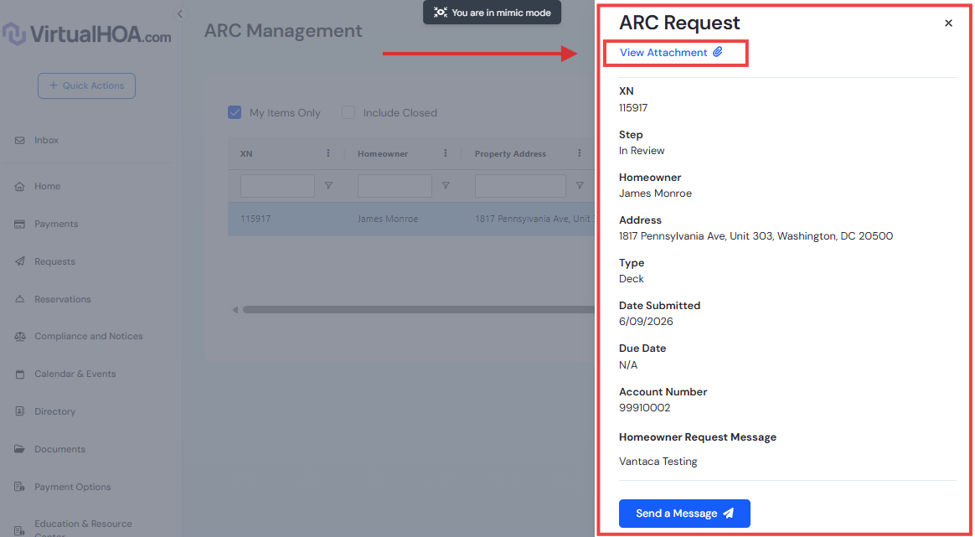Viewport: 975px width, 537px height.
Task: Select James Monroe cell in table
Action: pos(387,219)
